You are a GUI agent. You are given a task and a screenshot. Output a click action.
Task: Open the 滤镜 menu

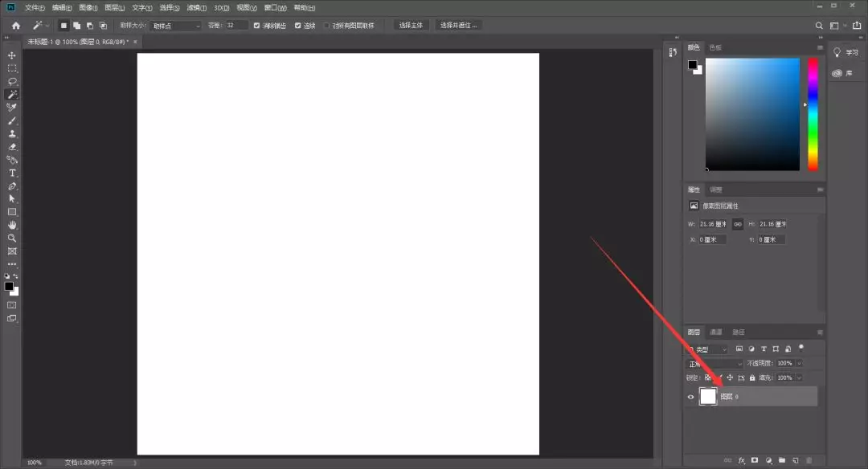[196, 7]
